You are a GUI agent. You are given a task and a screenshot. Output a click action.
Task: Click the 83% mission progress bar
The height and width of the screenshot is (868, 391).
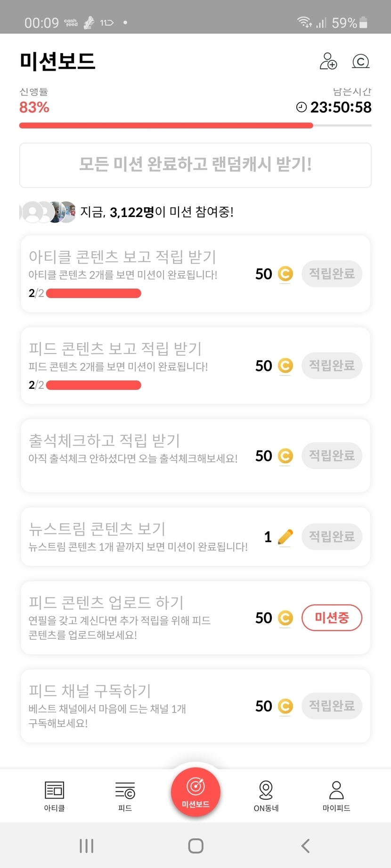pos(195,126)
